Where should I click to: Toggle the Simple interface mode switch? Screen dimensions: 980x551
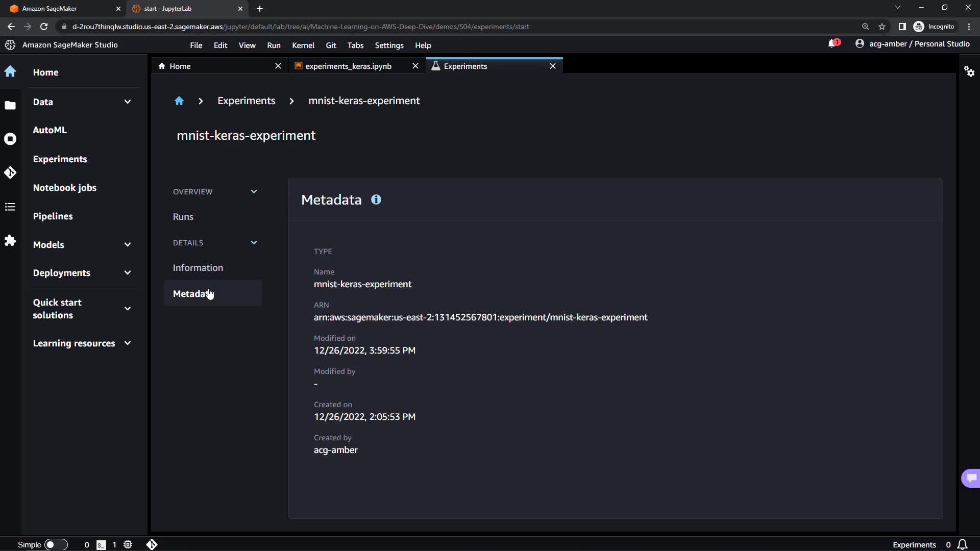tap(56, 544)
